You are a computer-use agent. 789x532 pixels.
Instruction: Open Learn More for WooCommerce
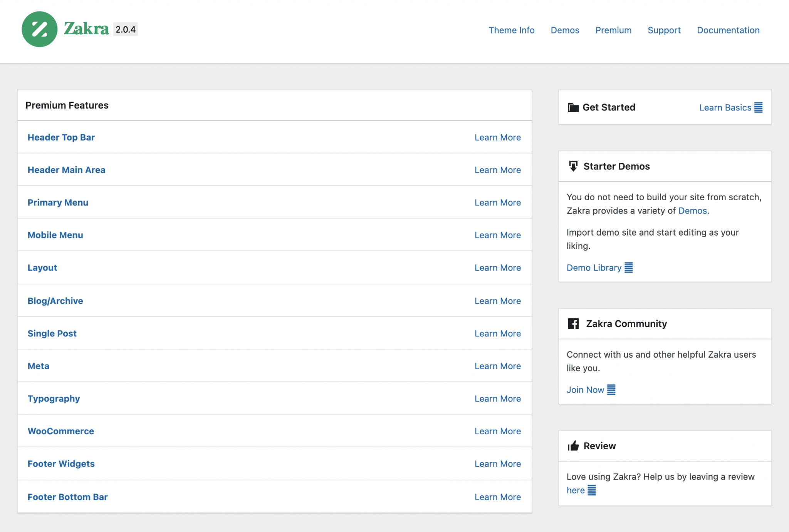coord(497,431)
